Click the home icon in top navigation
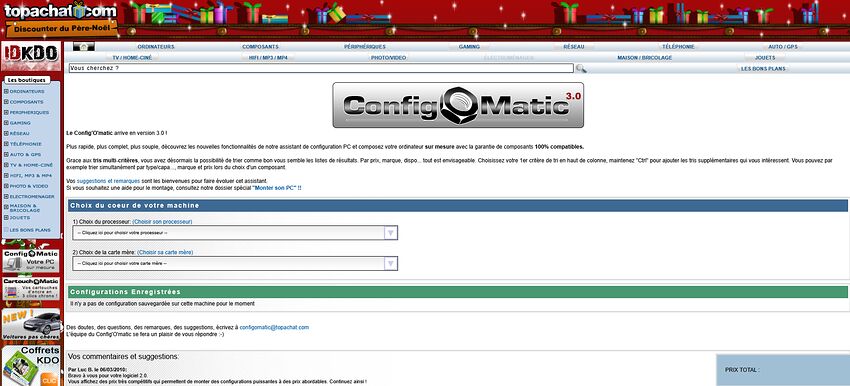Screen dimensions: 850x386 83,47
